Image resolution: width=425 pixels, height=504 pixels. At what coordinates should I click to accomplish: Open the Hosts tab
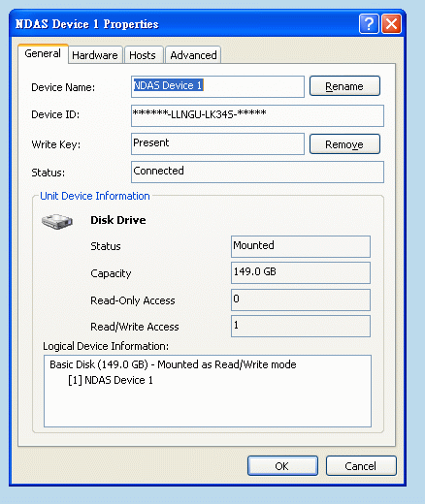point(143,55)
